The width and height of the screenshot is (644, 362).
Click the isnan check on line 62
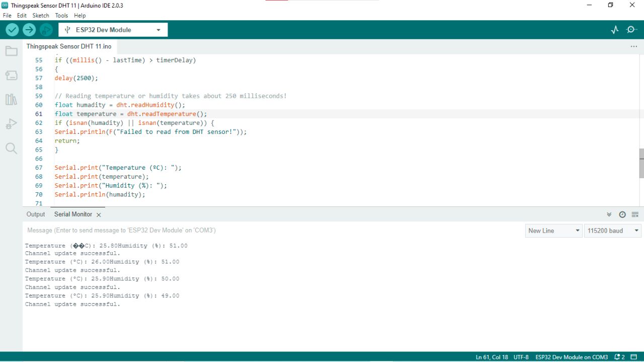(134, 123)
